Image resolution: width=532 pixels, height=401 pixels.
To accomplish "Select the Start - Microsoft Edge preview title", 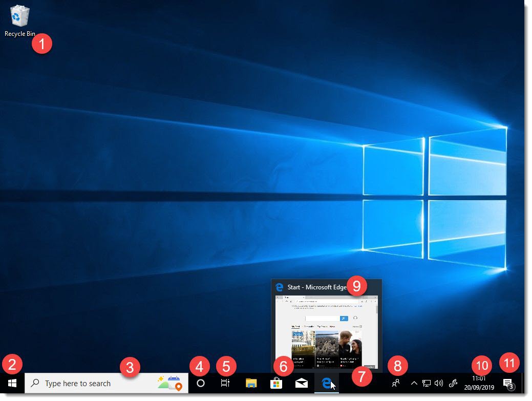I will (317, 286).
